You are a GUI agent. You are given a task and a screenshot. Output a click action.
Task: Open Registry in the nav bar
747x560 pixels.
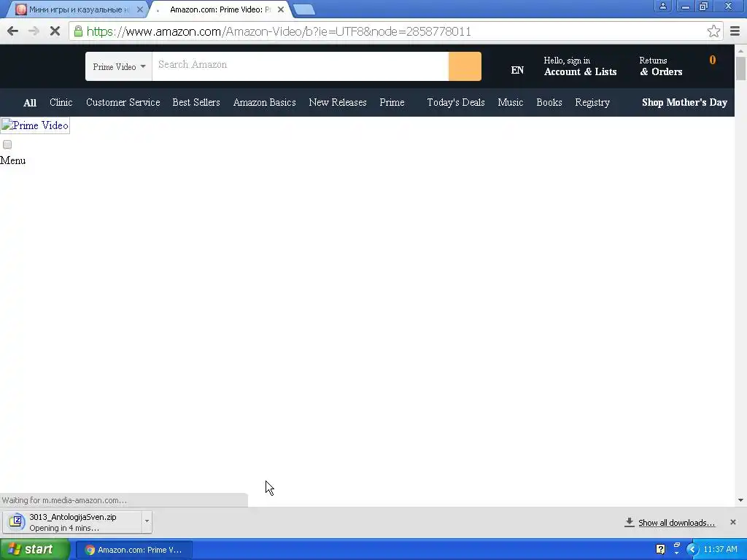click(x=592, y=102)
